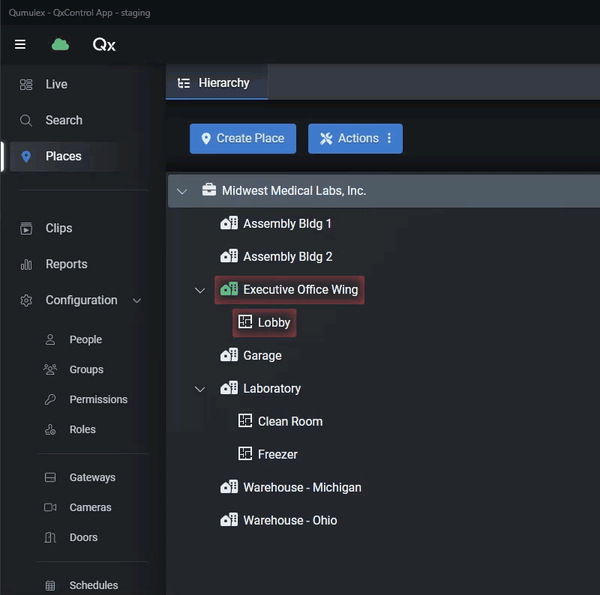Select Midwest Medical Labs, Inc. row

384,191
